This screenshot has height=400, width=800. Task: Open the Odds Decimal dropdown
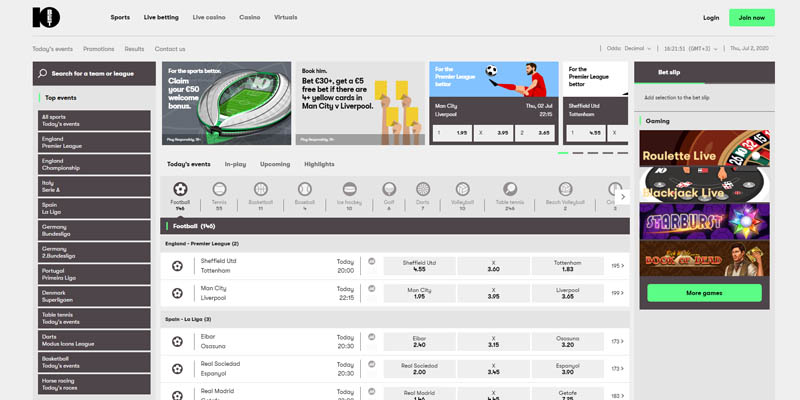coord(626,48)
